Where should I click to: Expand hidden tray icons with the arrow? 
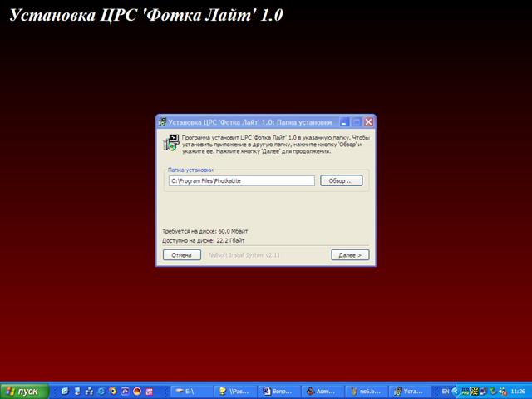click(x=455, y=392)
